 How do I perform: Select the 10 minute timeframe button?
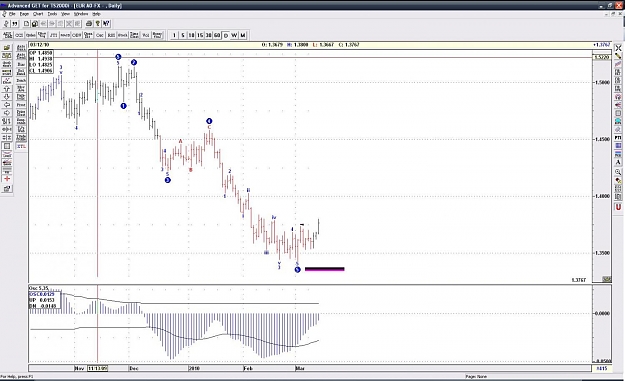point(191,35)
